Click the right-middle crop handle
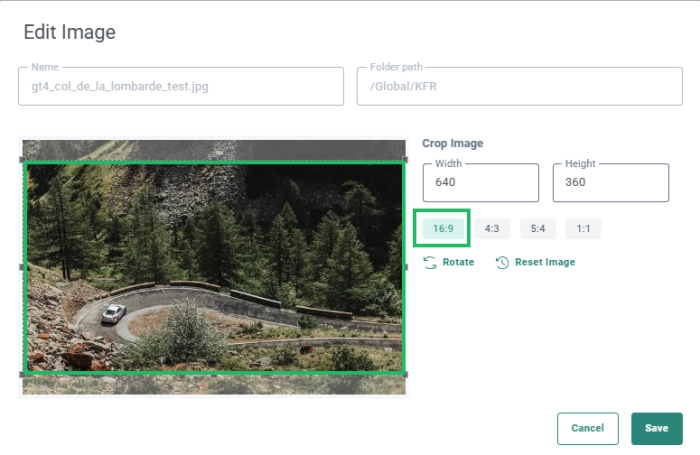 pyautogui.click(x=405, y=267)
